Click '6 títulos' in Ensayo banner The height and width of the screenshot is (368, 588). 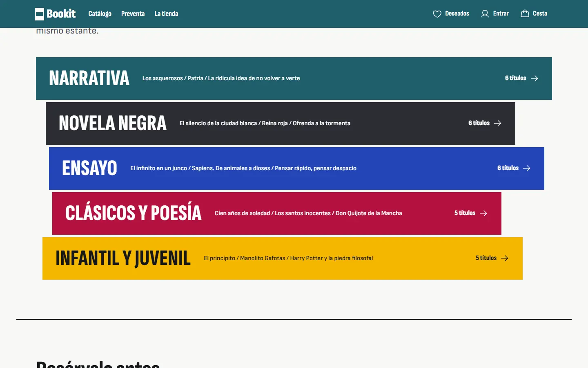[508, 168]
